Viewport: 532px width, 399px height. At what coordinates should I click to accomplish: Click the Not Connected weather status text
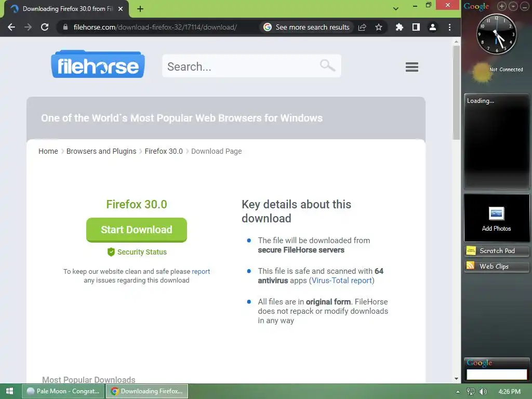[506, 69]
